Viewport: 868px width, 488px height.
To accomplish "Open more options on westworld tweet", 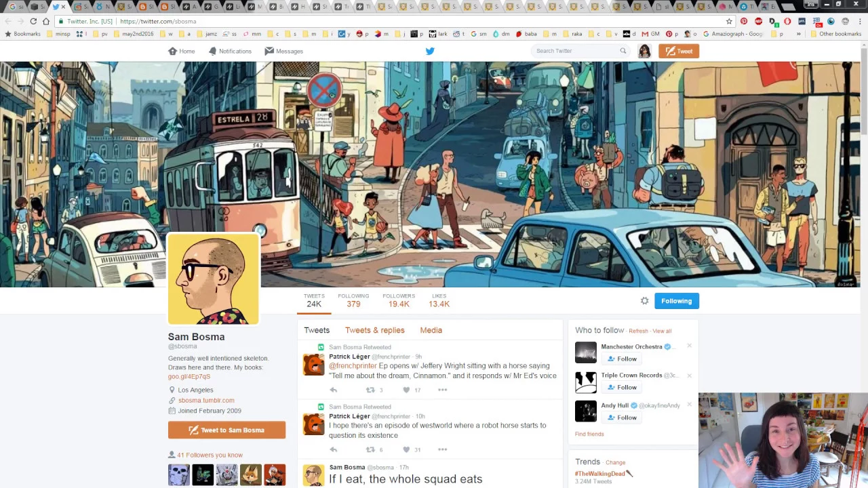I will (443, 449).
